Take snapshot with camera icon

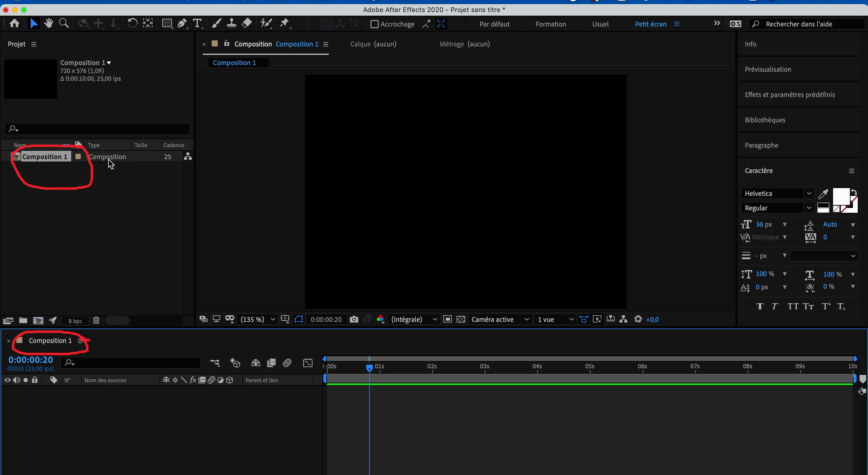pyautogui.click(x=354, y=319)
